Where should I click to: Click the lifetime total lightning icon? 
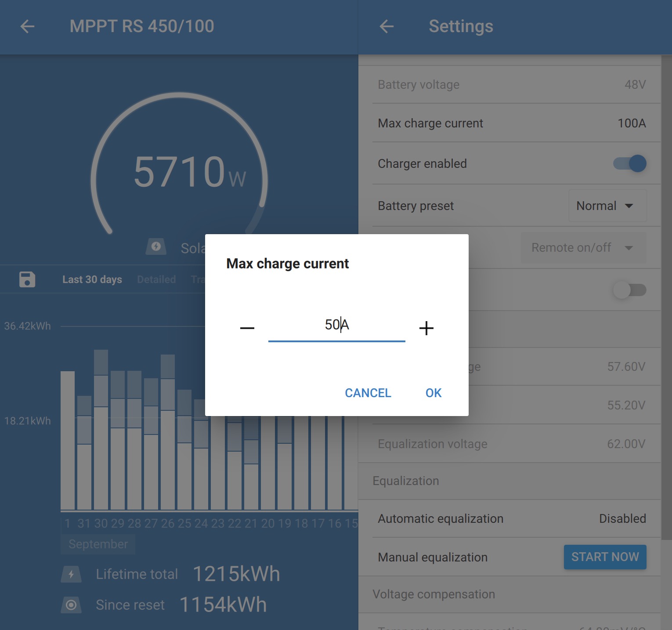71,574
